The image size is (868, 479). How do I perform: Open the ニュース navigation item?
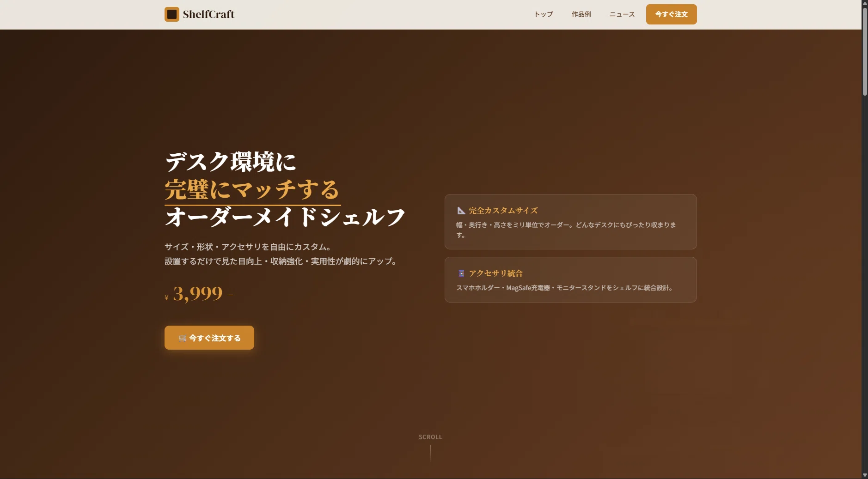622,14
